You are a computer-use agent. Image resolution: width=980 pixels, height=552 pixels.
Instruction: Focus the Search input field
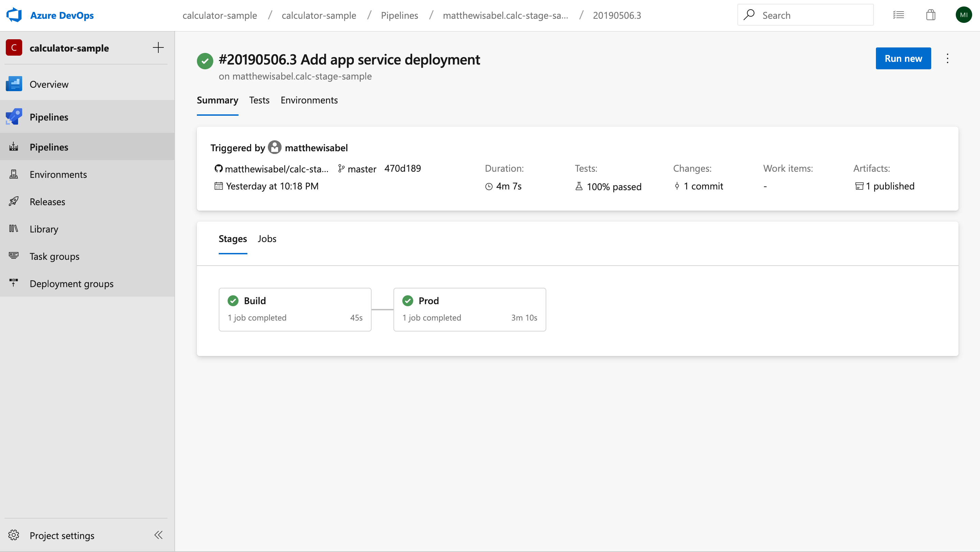(x=805, y=15)
